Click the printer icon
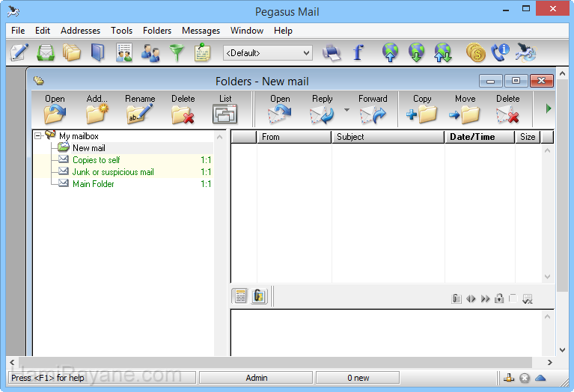 [332, 53]
